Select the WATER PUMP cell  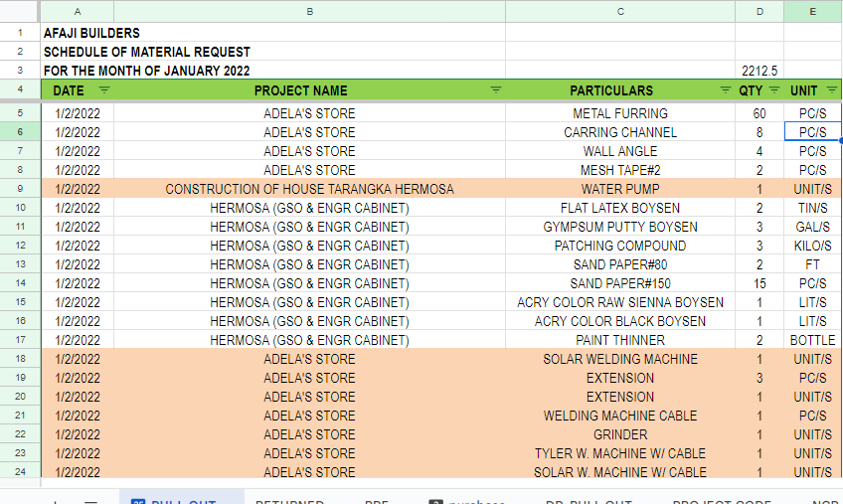coord(620,189)
